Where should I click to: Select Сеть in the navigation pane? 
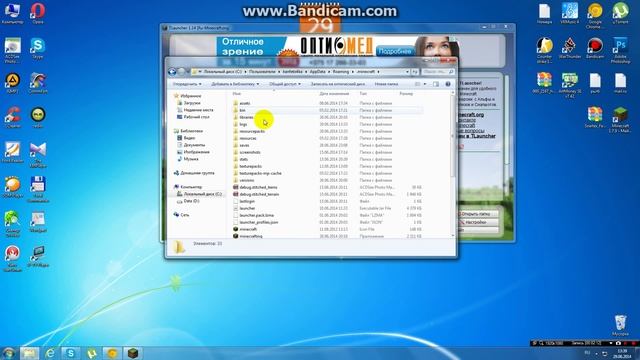pos(184,215)
